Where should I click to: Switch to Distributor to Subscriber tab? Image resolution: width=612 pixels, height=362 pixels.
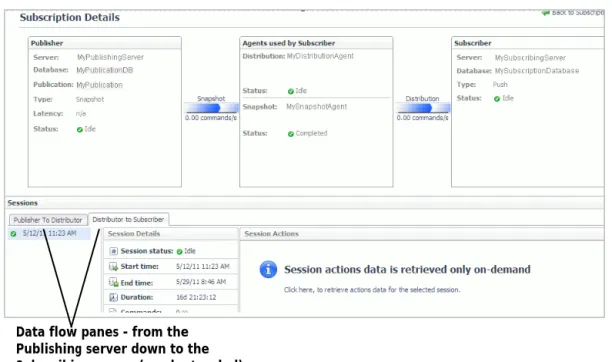click(x=128, y=219)
